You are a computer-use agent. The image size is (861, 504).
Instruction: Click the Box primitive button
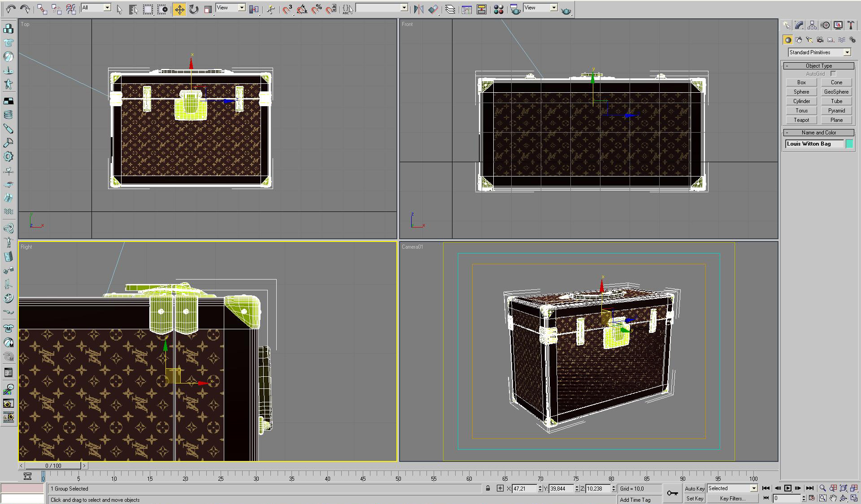coord(801,82)
